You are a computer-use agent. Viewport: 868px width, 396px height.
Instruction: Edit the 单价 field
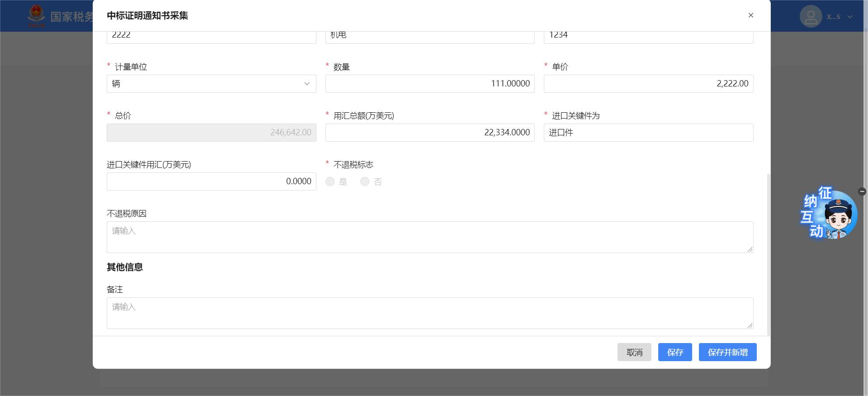tap(648, 84)
